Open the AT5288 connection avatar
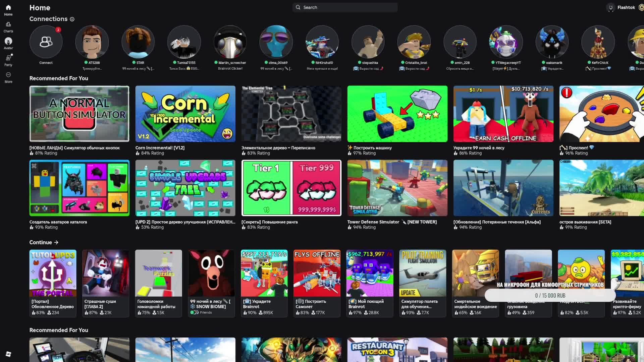The image size is (644, 362). point(92,42)
